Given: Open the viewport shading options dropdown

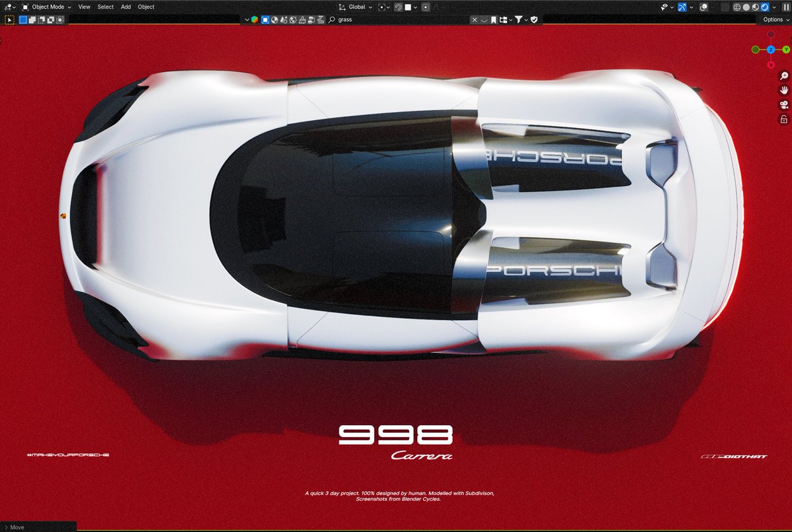Looking at the screenshot, I should click(x=774, y=7).
